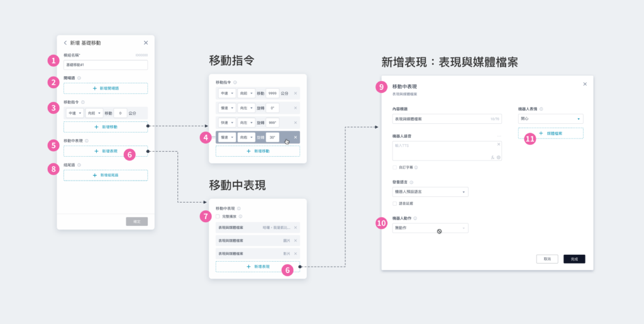The height and width of the screenshot is (324, 644).
Task: Click the 內容標題 input field
Action: (x=447, y=119)
